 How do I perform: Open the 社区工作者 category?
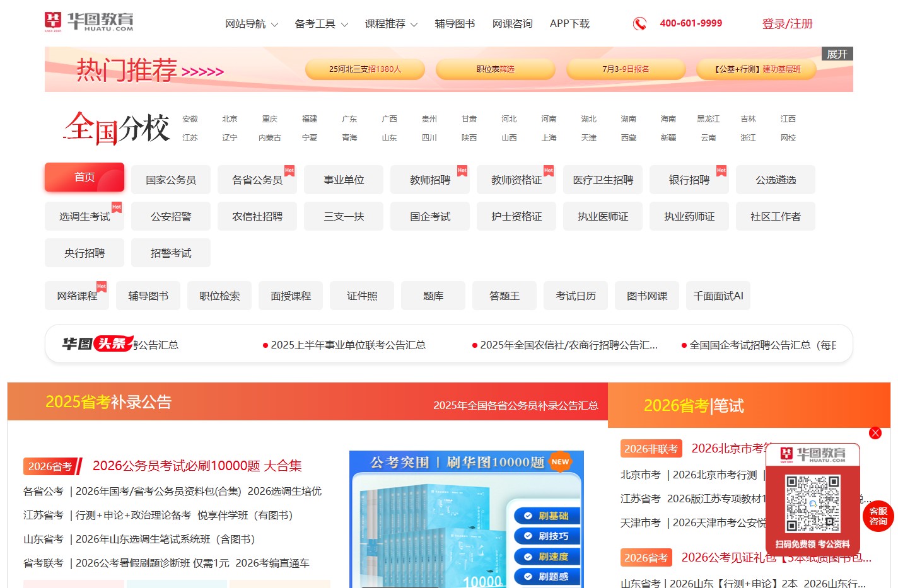pos(776,217)
